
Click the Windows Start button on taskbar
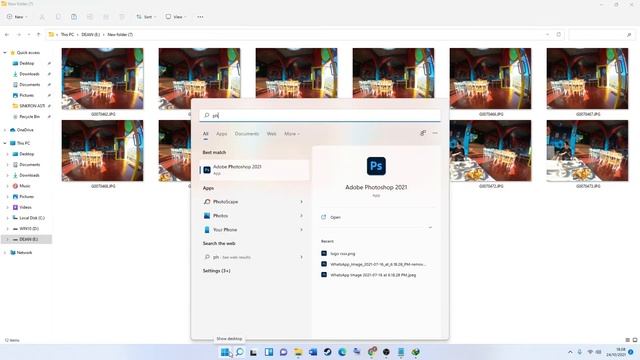point(224,352)
